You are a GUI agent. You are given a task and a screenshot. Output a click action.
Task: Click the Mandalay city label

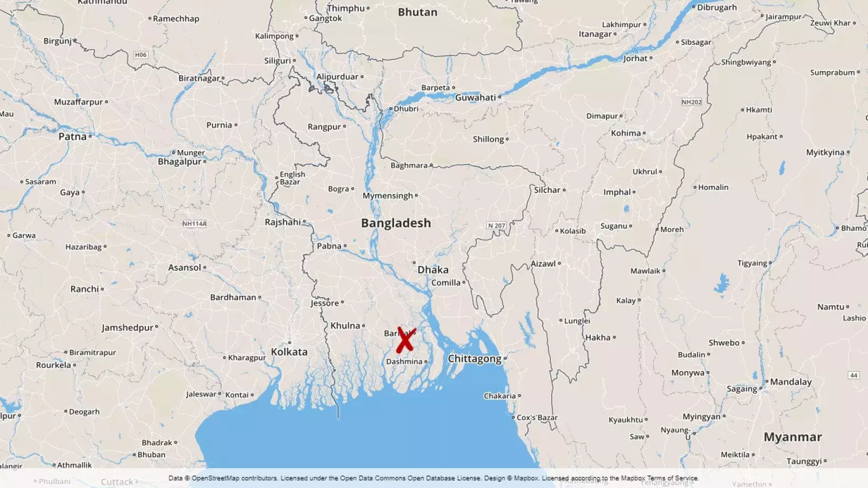[791, 382]
